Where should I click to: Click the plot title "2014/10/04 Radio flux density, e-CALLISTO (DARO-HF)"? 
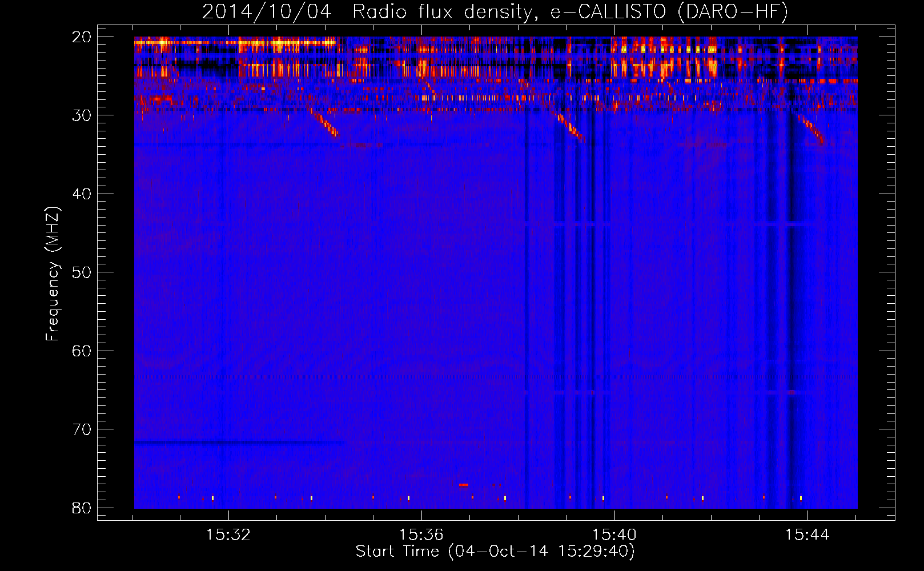(x=495, y=11)
